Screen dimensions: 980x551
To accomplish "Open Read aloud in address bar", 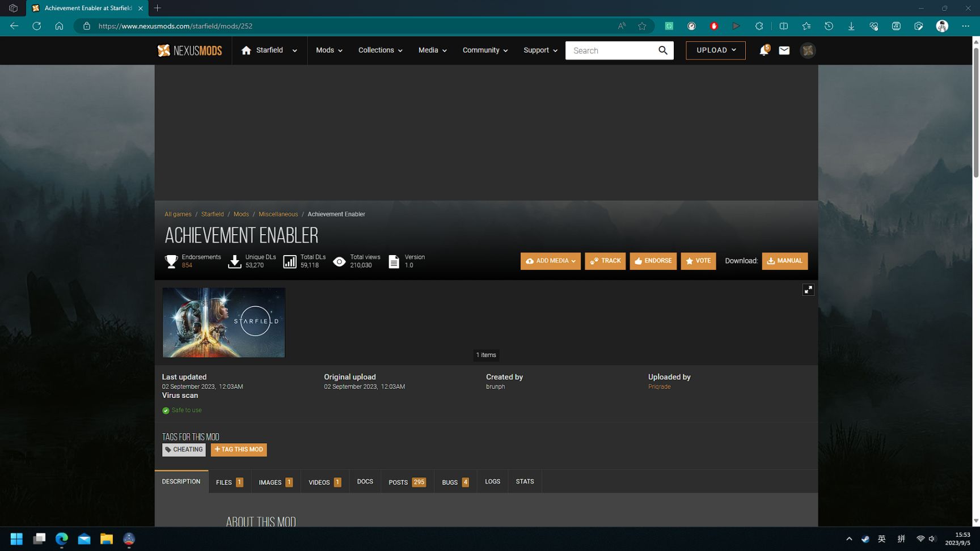I will 622,26.
